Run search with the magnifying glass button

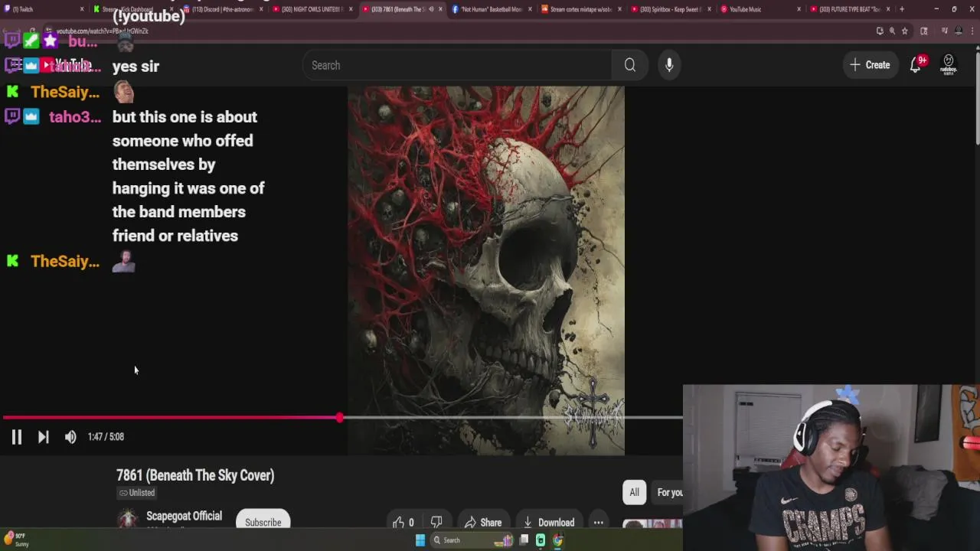click(x=629, y=65)
